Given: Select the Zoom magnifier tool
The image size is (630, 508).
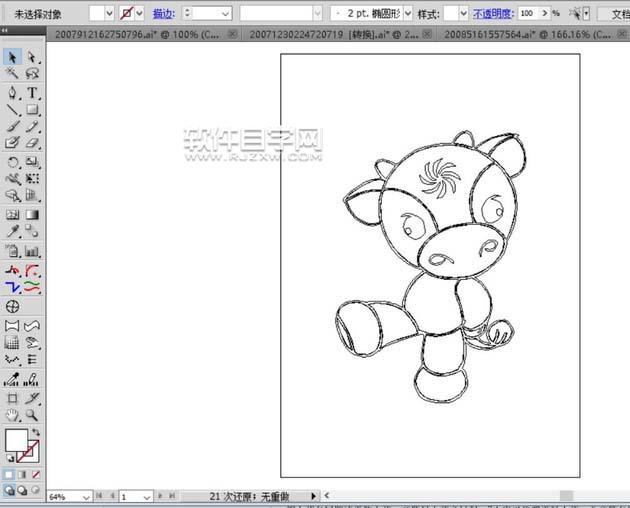Looking at the screenshot, I should pos(32,415).
